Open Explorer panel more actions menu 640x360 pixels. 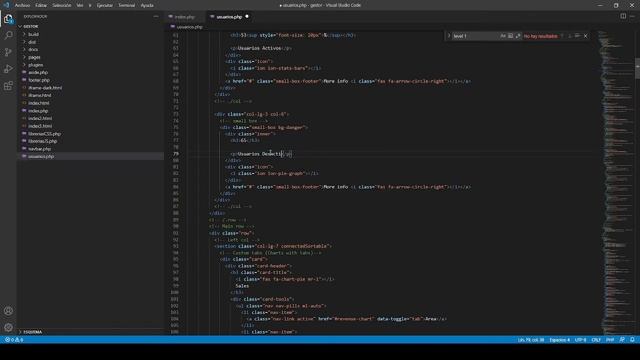pos(156,16)
